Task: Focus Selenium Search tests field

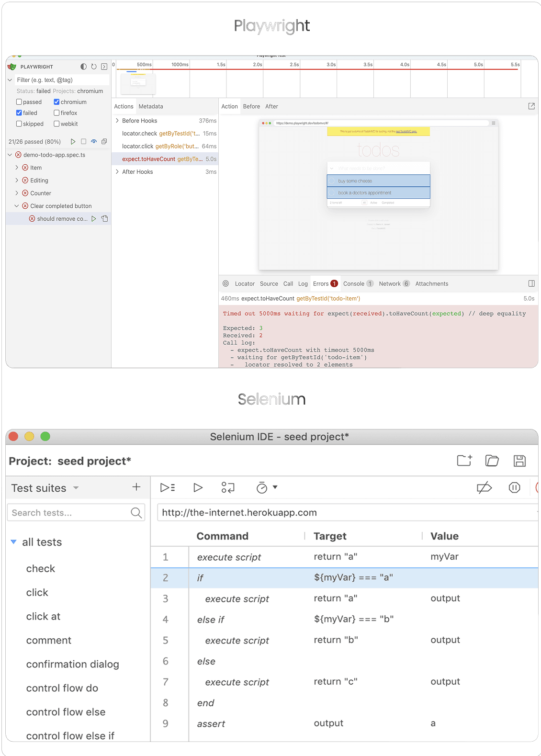Action: (76, 513)
